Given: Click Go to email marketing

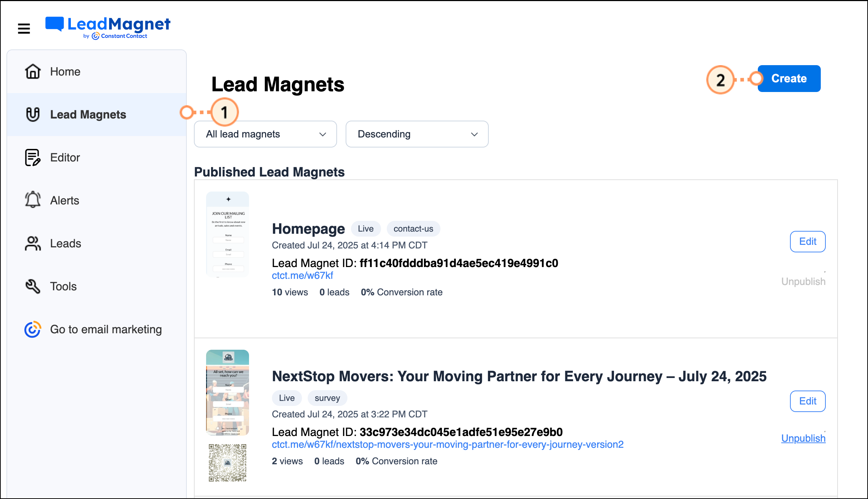Looking at the screenshot, I should pyautogui.click(x=97, y=329).
